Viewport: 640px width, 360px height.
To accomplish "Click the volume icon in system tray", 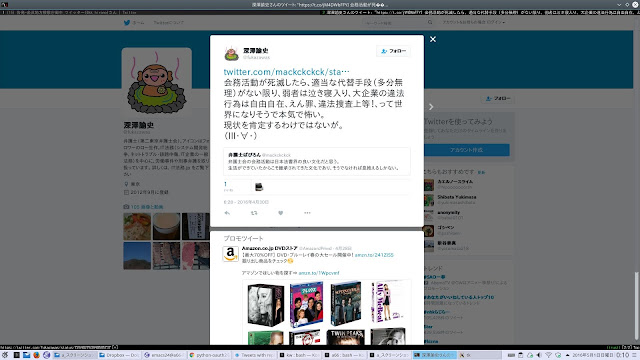I will [539, 355].
